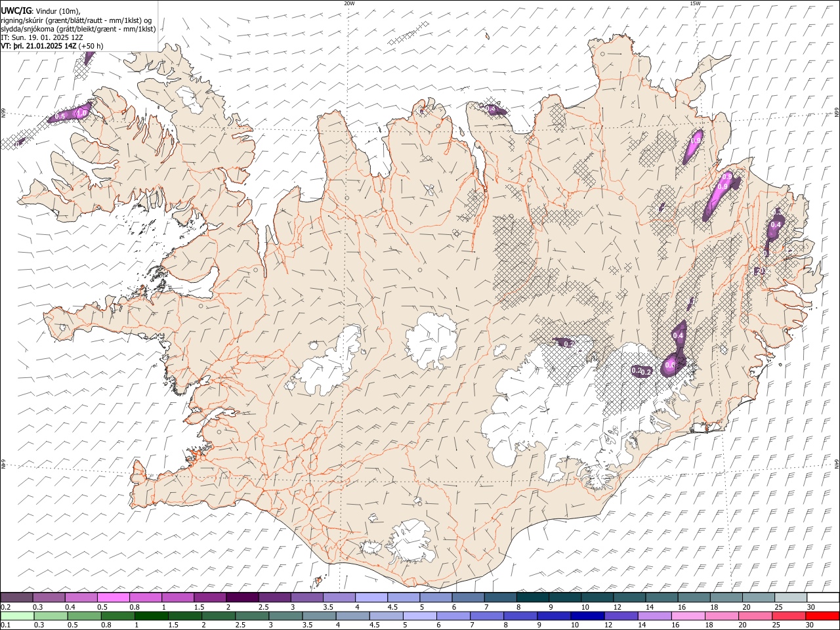Image resolution: width=840 pixels, height=630 pixels.
Task: Choose the upper legend swatch between 6 and 7
Action: coord(468,597)
